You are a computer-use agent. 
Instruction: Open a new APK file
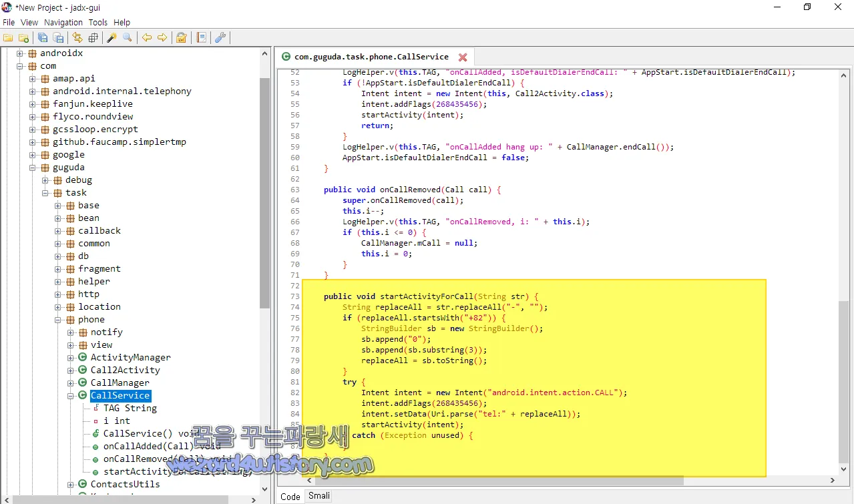tap(8, 37)
